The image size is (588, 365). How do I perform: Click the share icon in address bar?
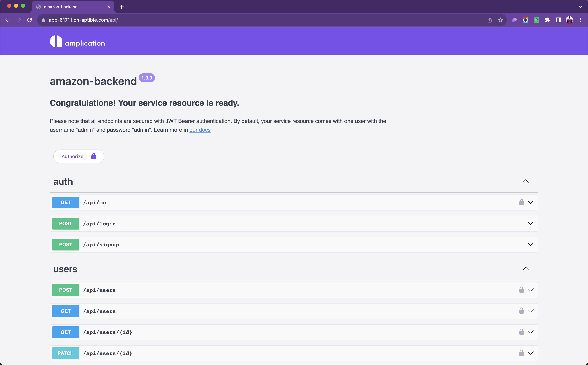pyautogui.click(x=489, y=20)
